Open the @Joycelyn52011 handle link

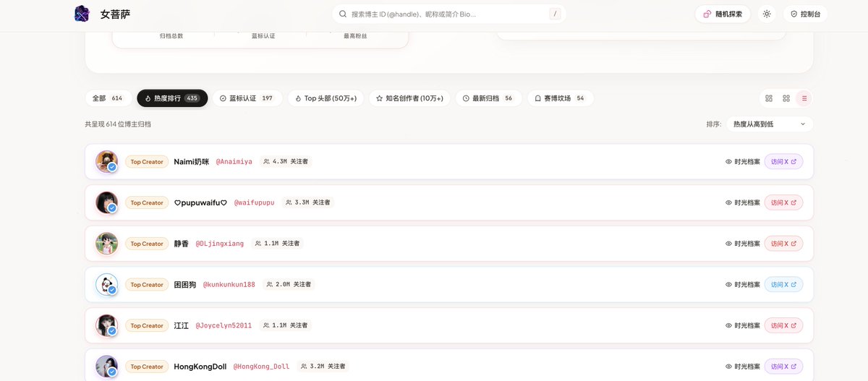(x=224, y=326)
